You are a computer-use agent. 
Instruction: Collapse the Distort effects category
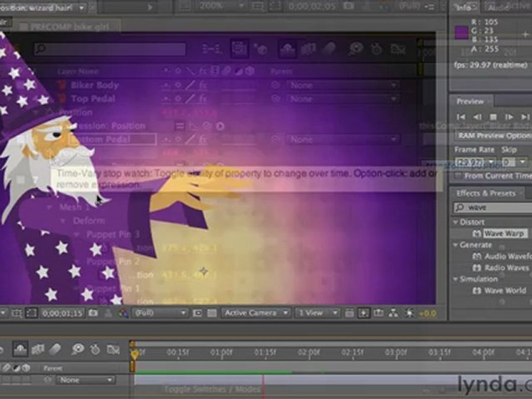(x=456, y=222)
